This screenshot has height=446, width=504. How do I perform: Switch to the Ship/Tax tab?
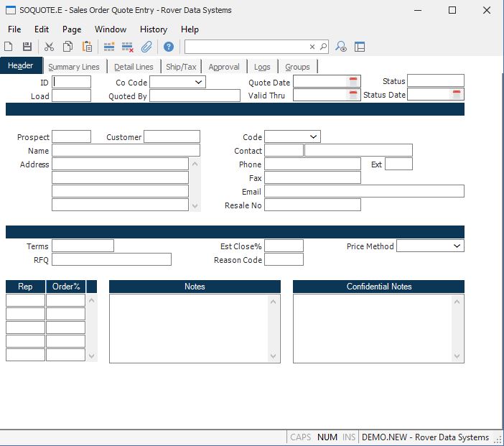181,67
